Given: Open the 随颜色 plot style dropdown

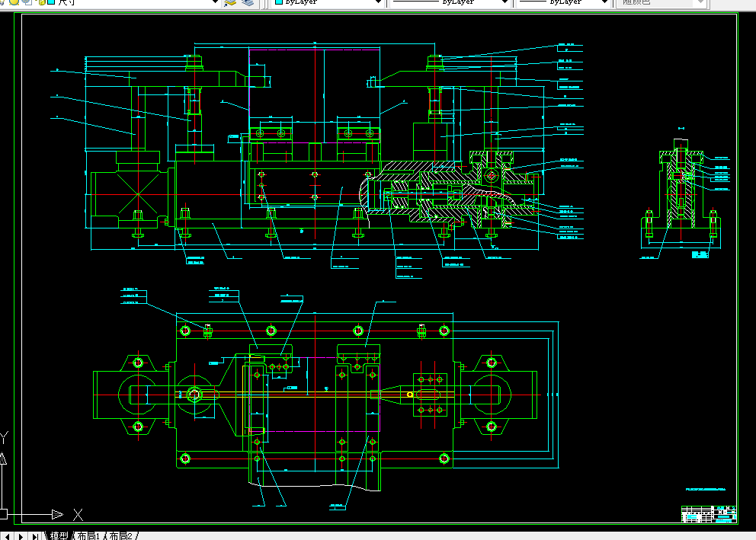Looking at the screenshot, I should pyautogui.click(x=701, y=2).
